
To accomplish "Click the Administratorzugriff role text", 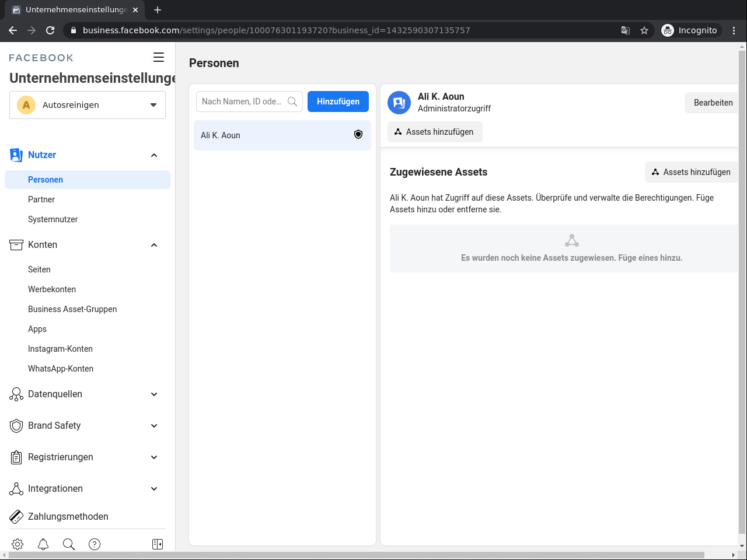I will click(454, 108).
